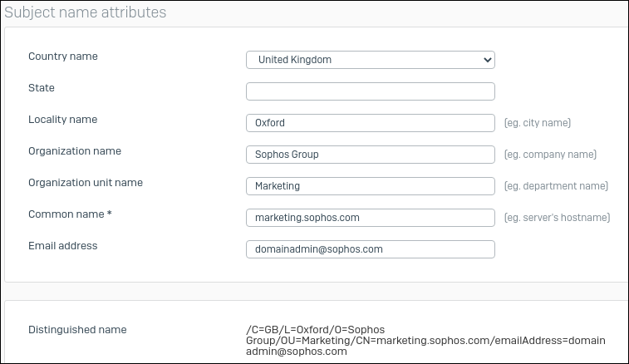Click the (eg. server's hostname) hint
Screen dimensions: 629x364
coord(557,218)
